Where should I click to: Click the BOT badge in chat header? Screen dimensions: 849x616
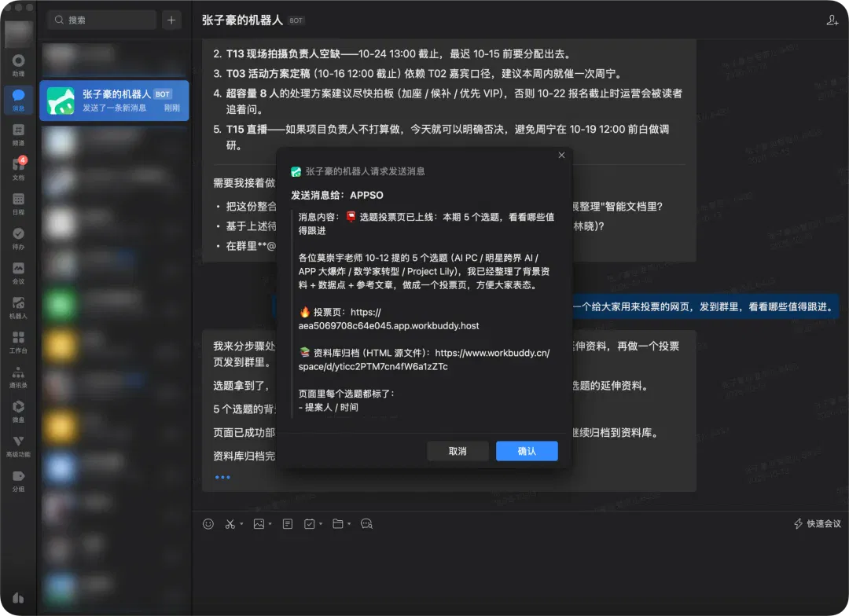pos(296,20)
